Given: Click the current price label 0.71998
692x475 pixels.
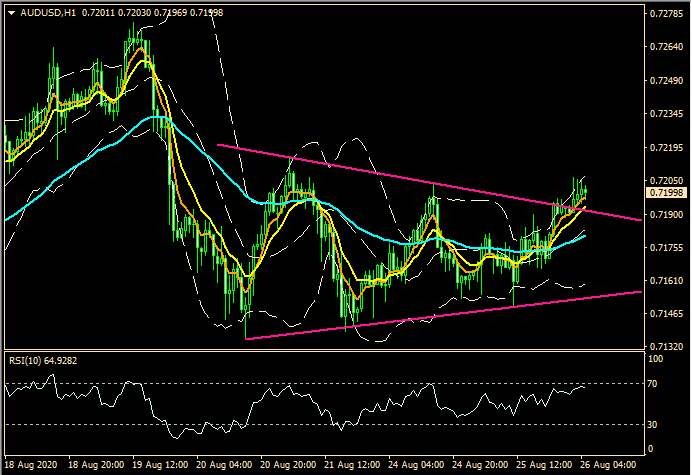Looking at the screenshot, I should 665,192.
